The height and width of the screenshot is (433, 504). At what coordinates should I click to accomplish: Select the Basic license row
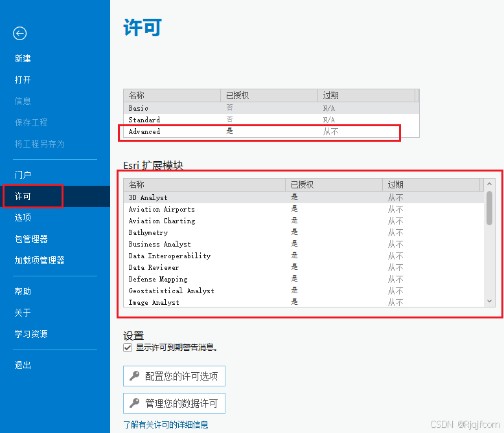[x=271, y=108]
